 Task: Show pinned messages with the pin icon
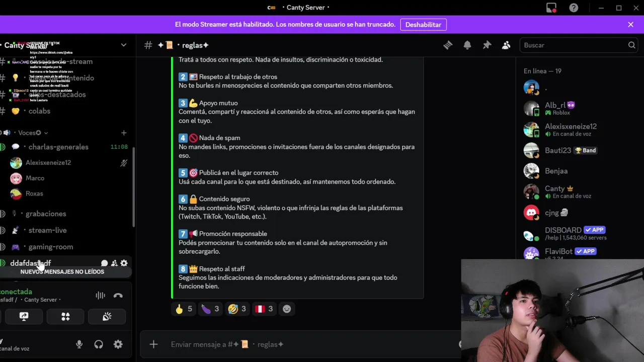point(487,45)
